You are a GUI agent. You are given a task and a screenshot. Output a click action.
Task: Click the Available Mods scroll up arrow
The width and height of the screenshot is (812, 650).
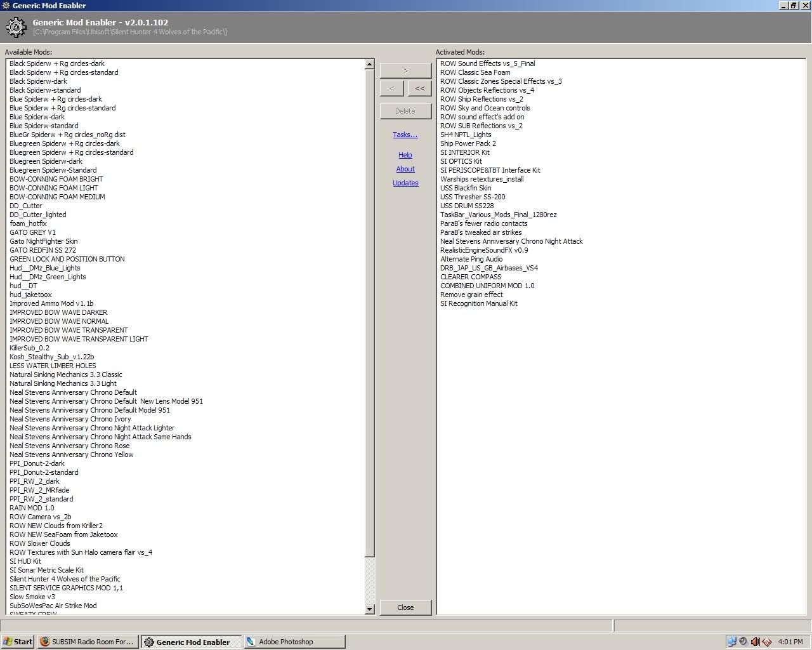[370, 64]
